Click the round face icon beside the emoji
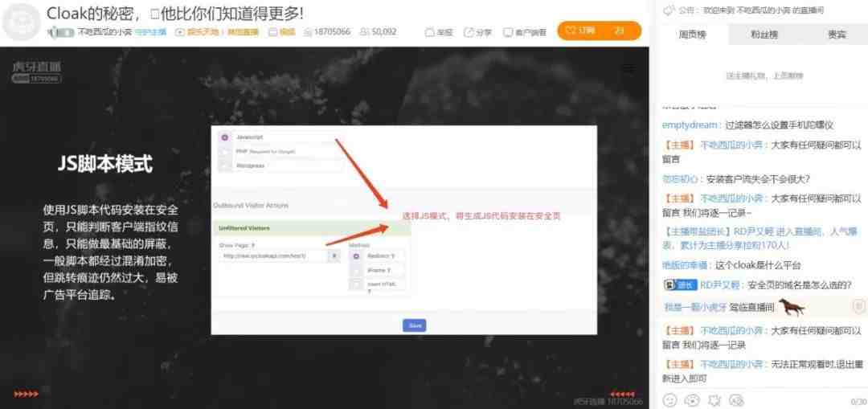 point(692,399)
